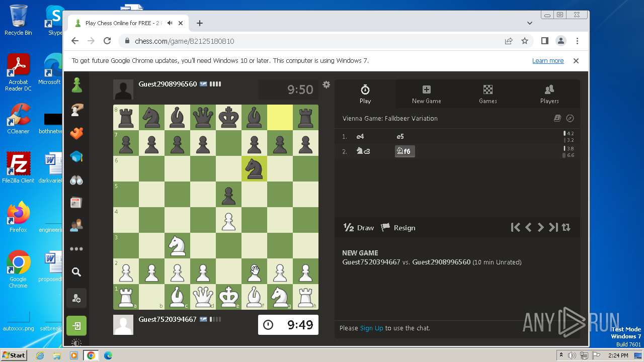Open Chrome side panel icon

pos(544,41)
